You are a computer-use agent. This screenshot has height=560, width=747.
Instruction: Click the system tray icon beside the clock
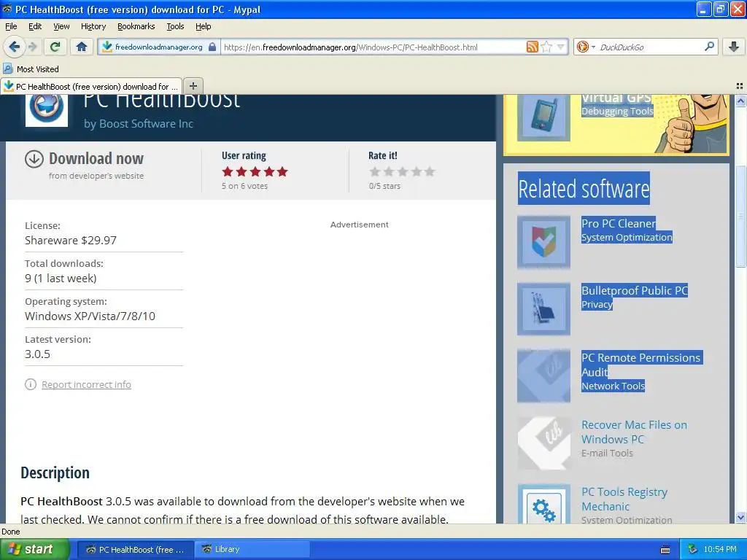(693, 550)
